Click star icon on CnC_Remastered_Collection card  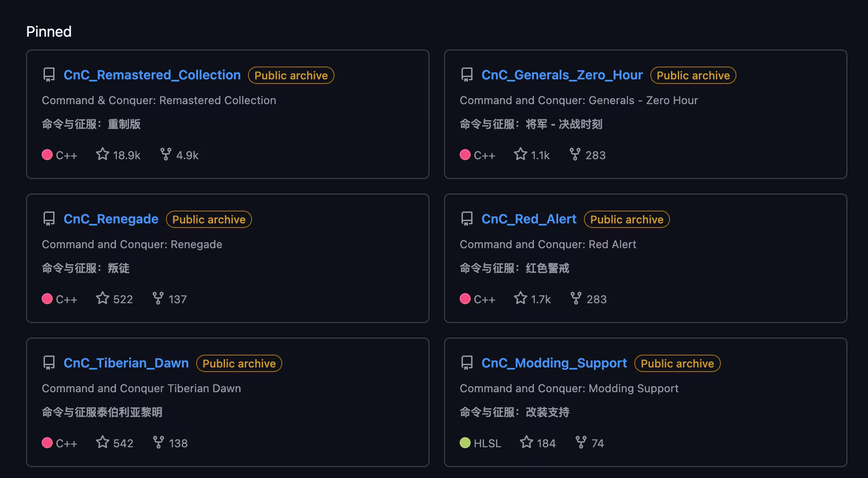tap(103, 154)
